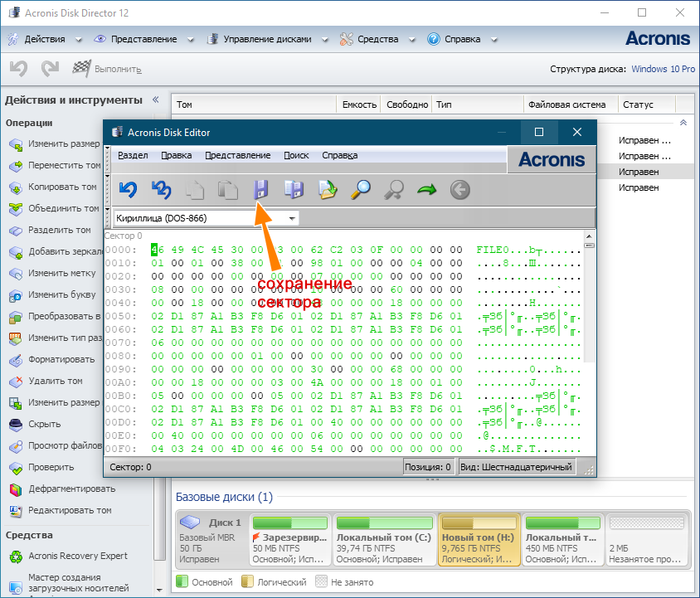
Task: Click the save sector floppy disk icon
Action: pyautogui.click(x=261, y=190)
